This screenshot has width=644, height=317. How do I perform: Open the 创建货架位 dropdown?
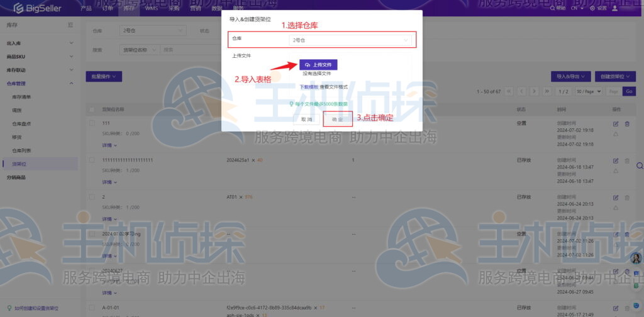tap(615, 76)
